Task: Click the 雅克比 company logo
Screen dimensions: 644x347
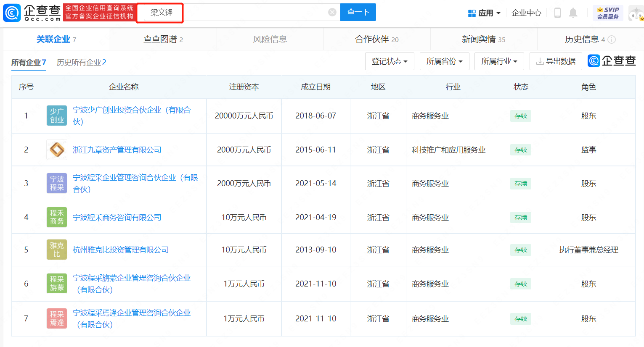Action: 57,250
